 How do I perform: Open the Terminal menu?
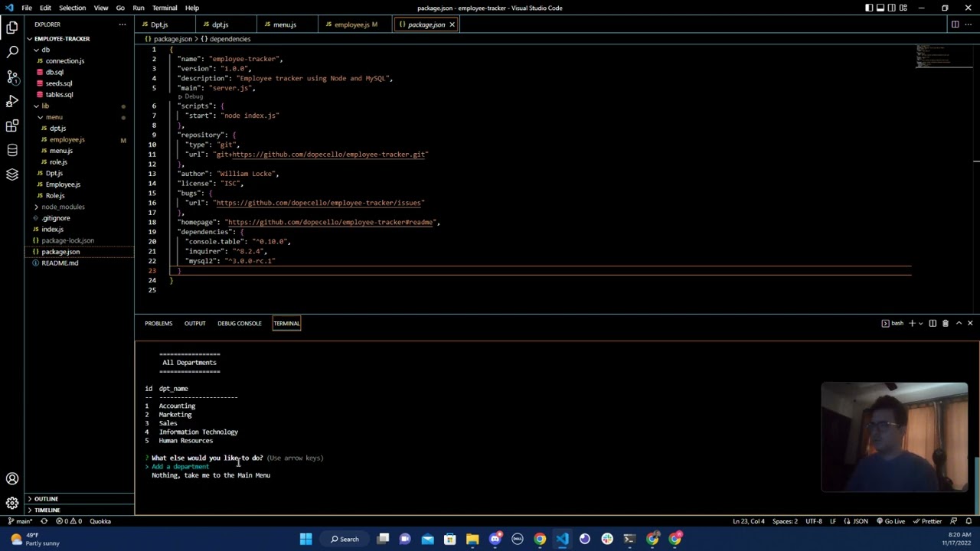click(165, 8)
